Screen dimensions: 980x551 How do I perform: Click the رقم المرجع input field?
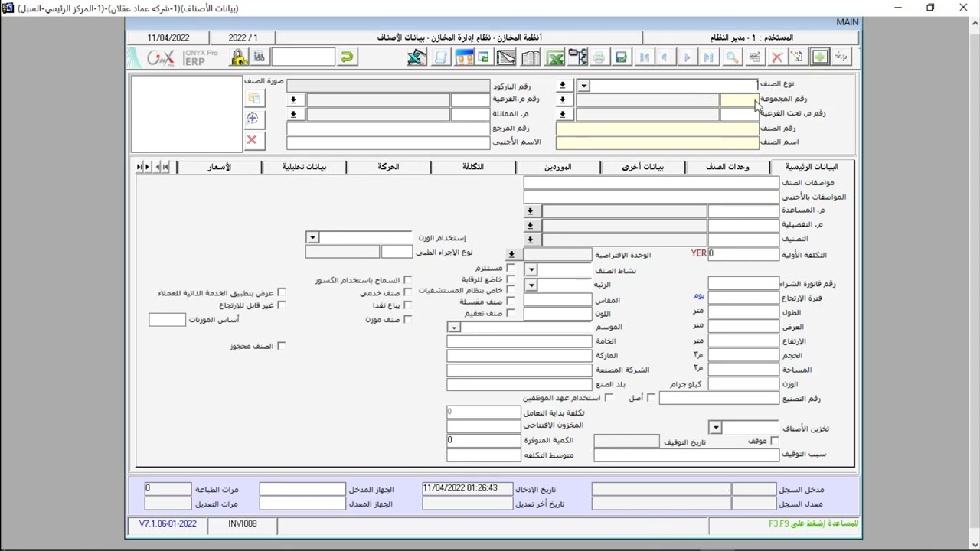point(387,129)
